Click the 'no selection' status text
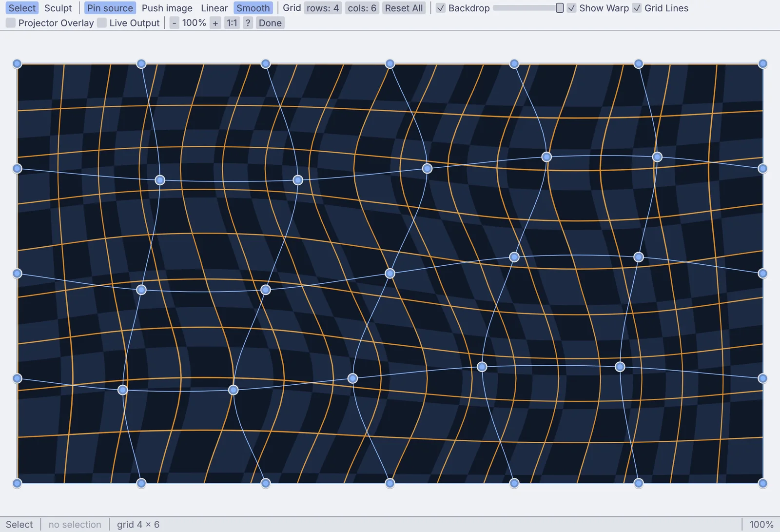This screenshot has width=780, height=532. 75,525
